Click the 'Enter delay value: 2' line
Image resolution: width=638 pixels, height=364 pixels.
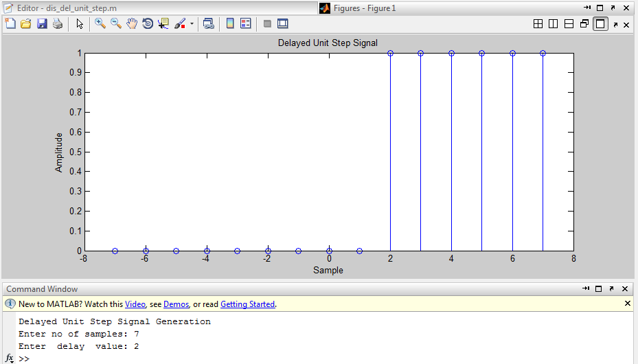click(x=78, y=346)
